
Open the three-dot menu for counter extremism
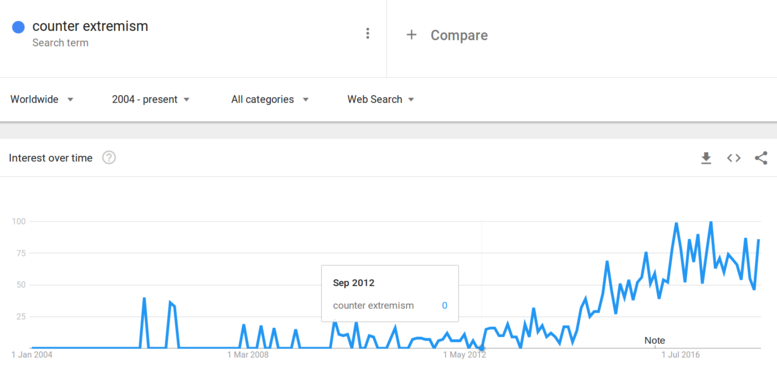(x=367, y=33)
